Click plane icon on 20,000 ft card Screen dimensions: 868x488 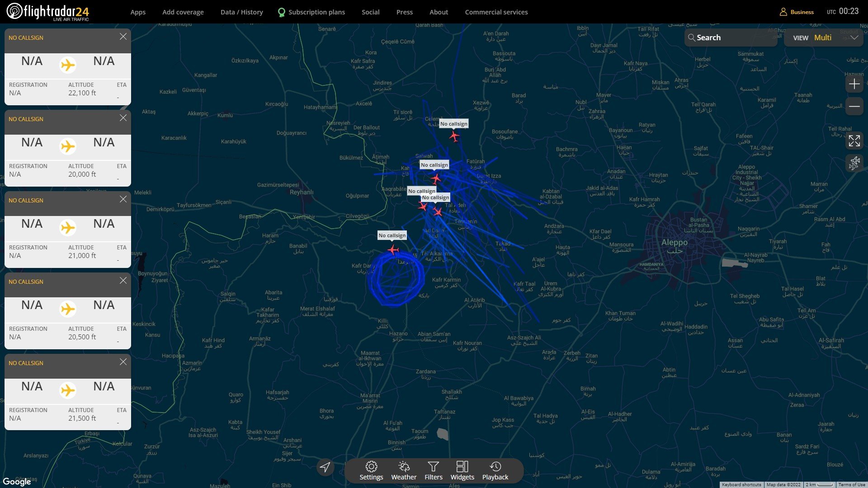[x=68, y=146]
